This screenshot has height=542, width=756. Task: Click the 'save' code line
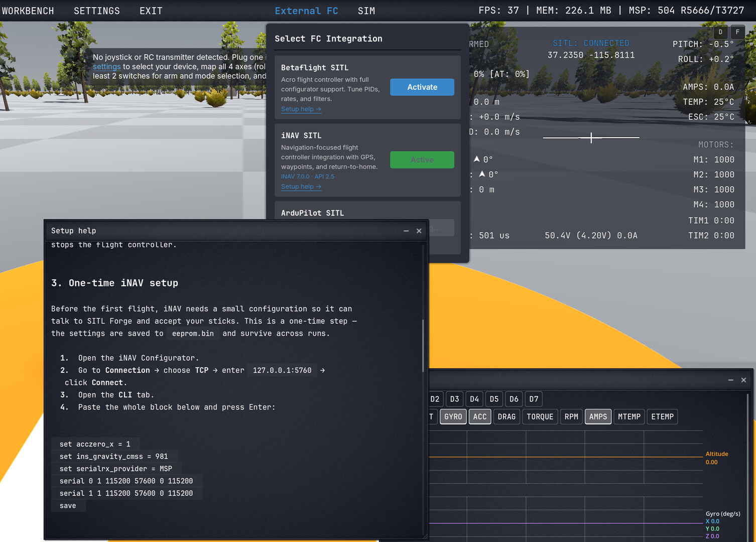tap(68, 505)
